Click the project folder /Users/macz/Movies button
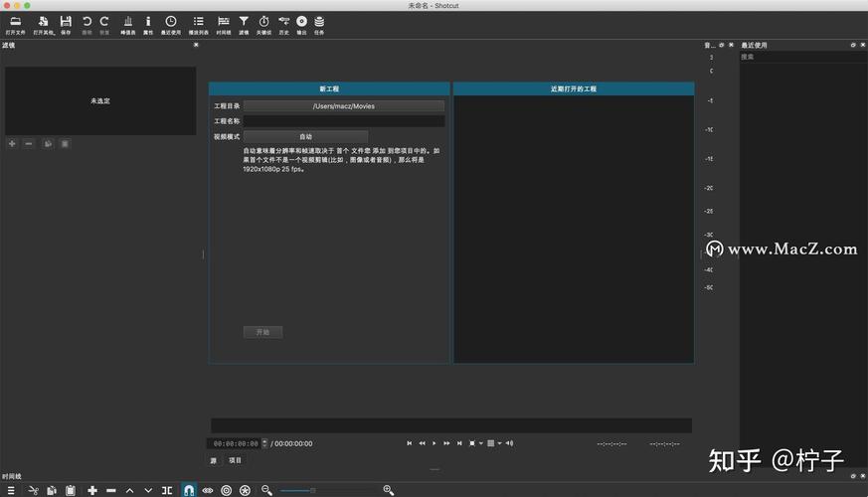 click(344, 106)
